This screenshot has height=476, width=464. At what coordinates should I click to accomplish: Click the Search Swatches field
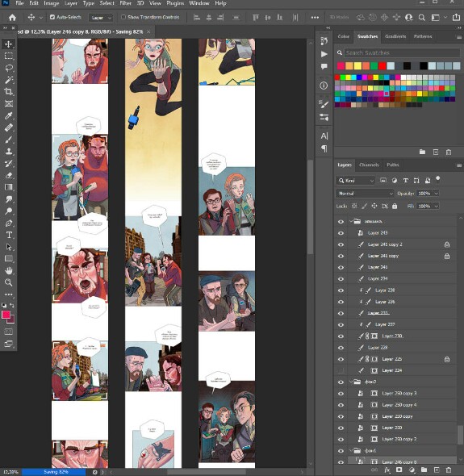point(402,52)
